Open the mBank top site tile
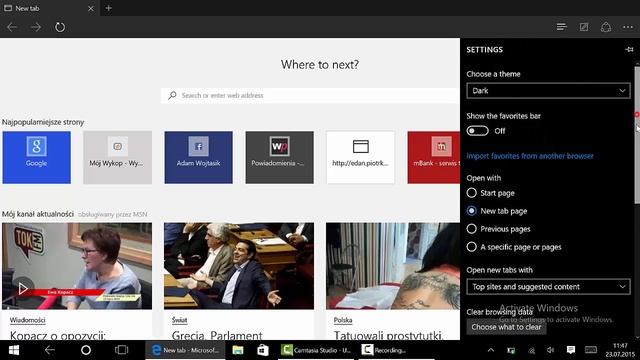 point(433,157)
